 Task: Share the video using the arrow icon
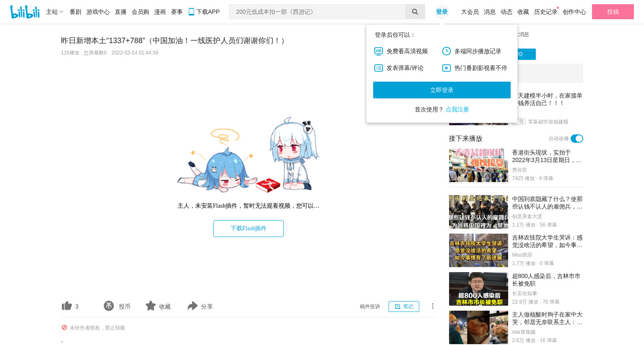click(x=192, y=306)
